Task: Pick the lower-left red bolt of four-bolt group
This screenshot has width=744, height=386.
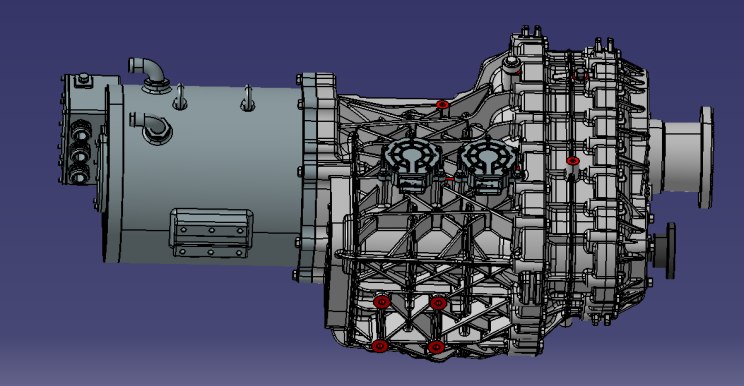Action: click(380, 346)
